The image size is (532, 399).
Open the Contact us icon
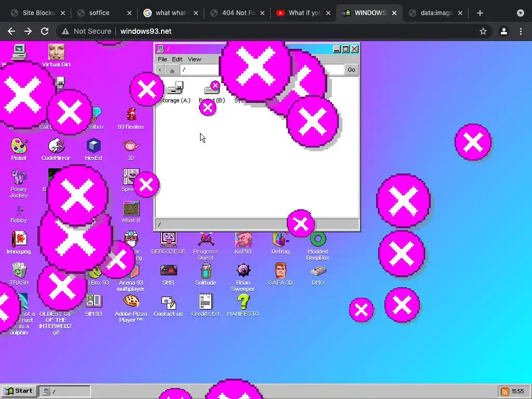click(168, 305)
